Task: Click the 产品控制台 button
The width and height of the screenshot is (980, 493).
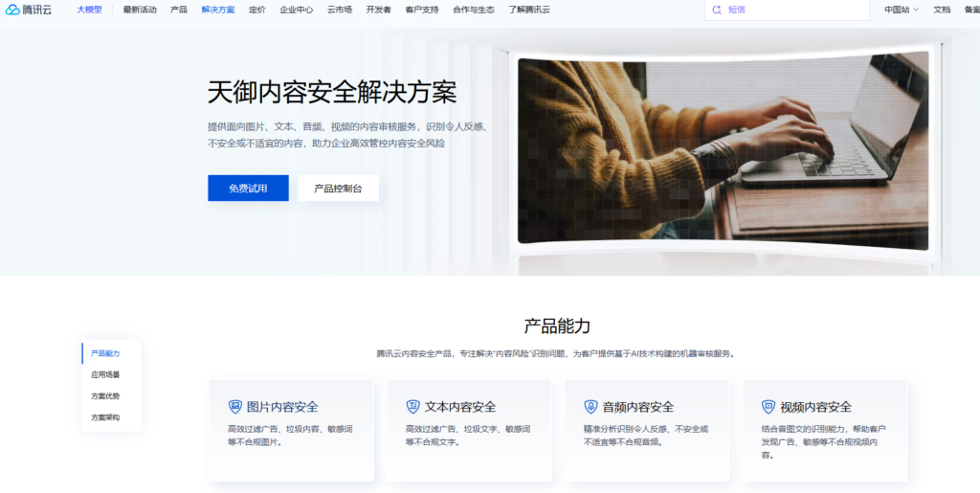Action: click(x=338, y=188)
